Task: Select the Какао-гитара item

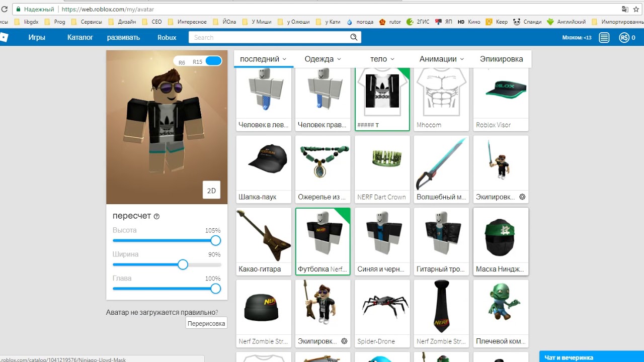Action: pyautogui.click(x=264, y=241)
